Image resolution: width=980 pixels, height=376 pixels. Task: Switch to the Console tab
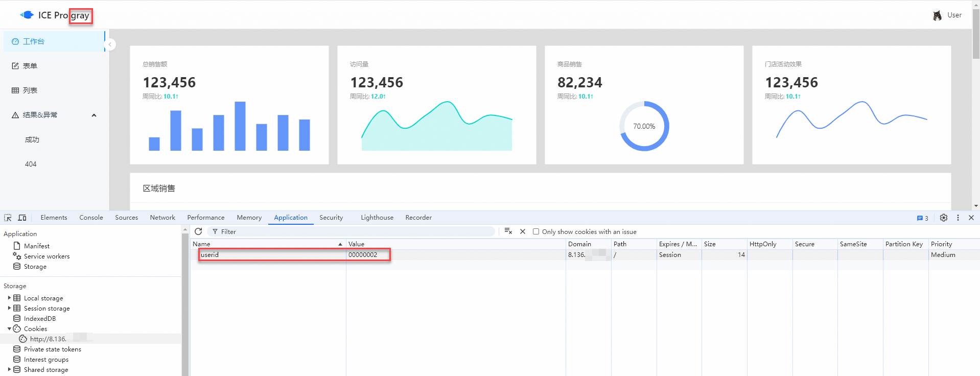91,218
